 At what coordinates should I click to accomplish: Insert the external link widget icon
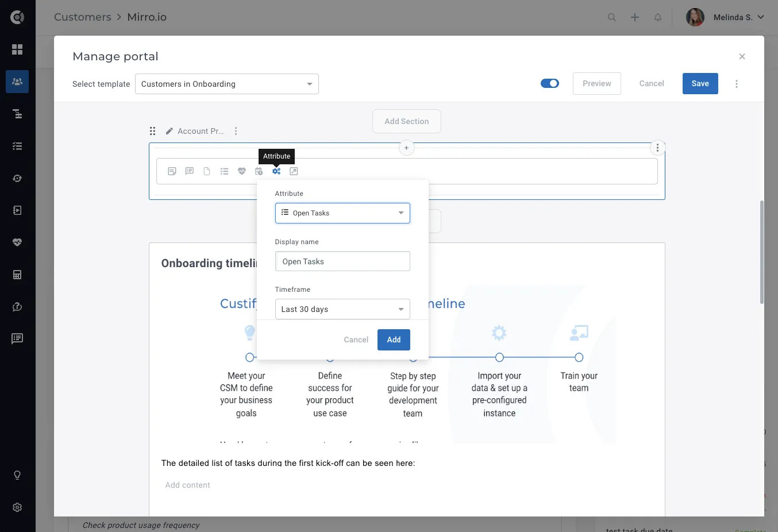(294, 171)
